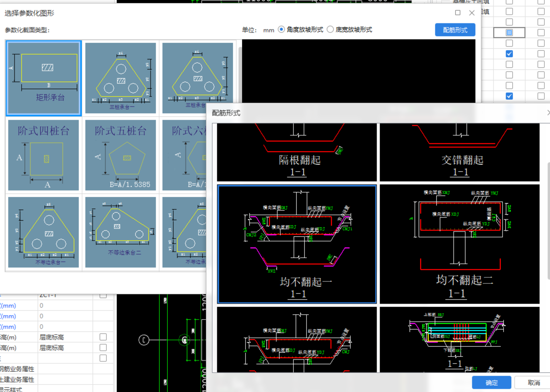This screenshot has height=392, width=550.
Task: Switch to 底宽放坡形式 radio option
Action: coord(330,30)
